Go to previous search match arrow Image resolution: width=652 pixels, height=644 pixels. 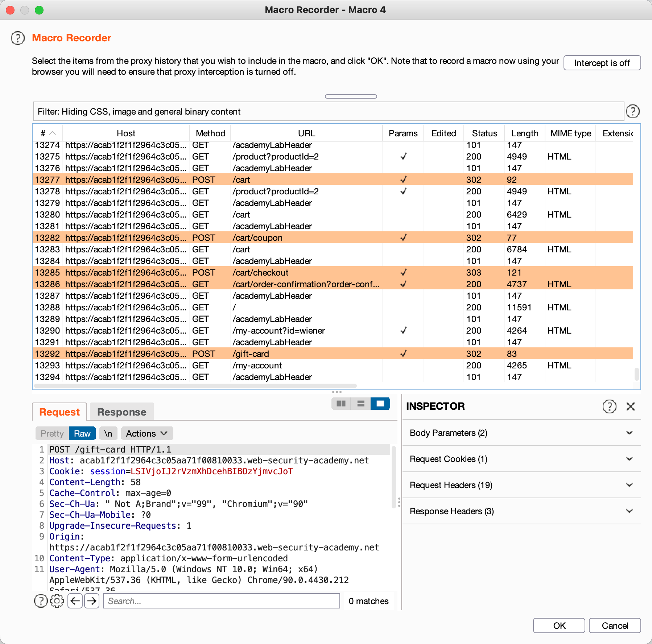pos(75,601)
